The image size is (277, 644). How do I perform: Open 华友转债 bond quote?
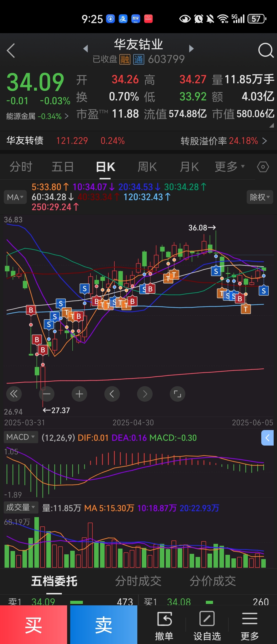point(66,141)
